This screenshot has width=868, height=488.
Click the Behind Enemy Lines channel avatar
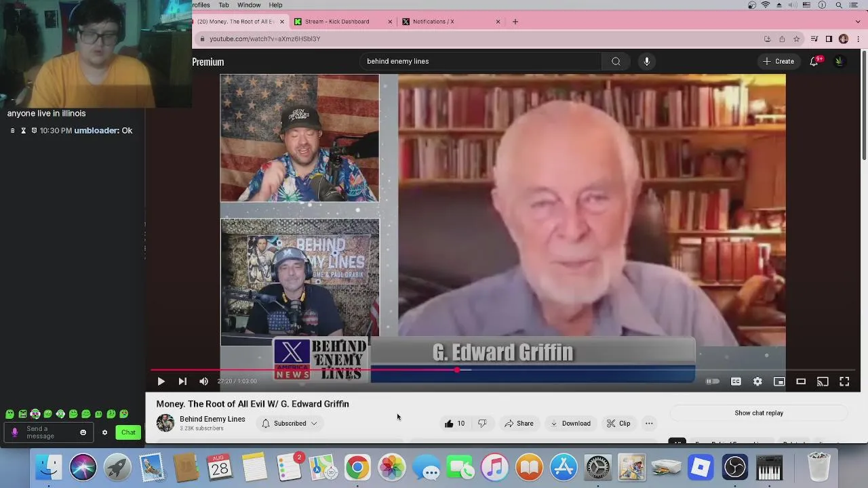(165, 423)
